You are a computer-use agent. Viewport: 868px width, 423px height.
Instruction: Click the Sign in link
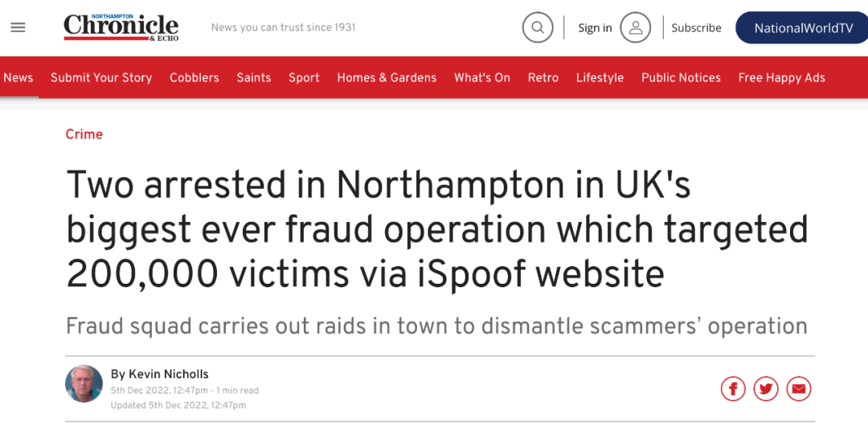click(x=595, y=27)
